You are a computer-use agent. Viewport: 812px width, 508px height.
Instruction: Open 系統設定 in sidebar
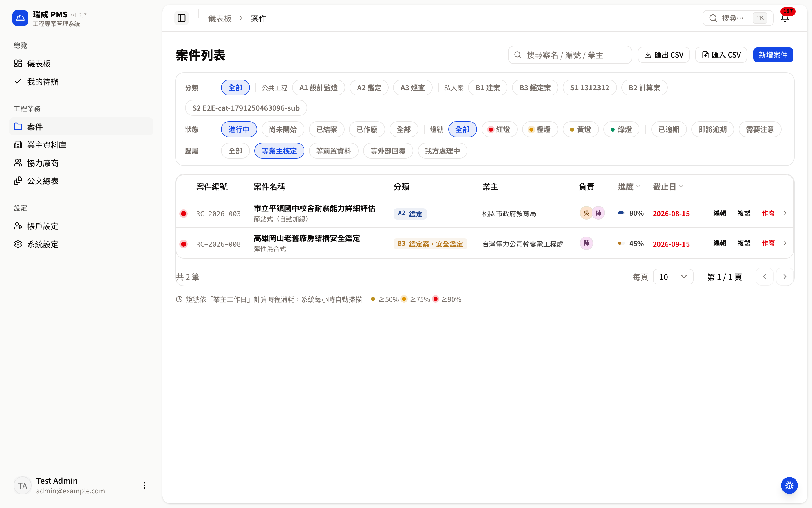click(x=81, y=244)
